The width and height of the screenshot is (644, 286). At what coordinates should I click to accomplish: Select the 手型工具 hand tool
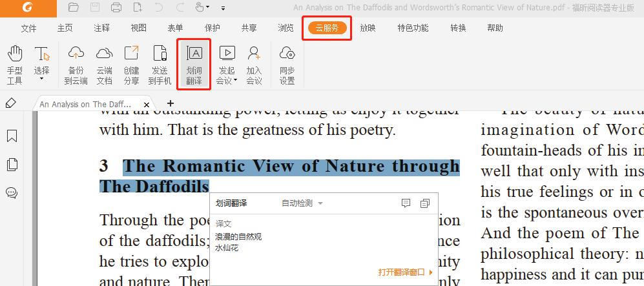tap(15, 65)
